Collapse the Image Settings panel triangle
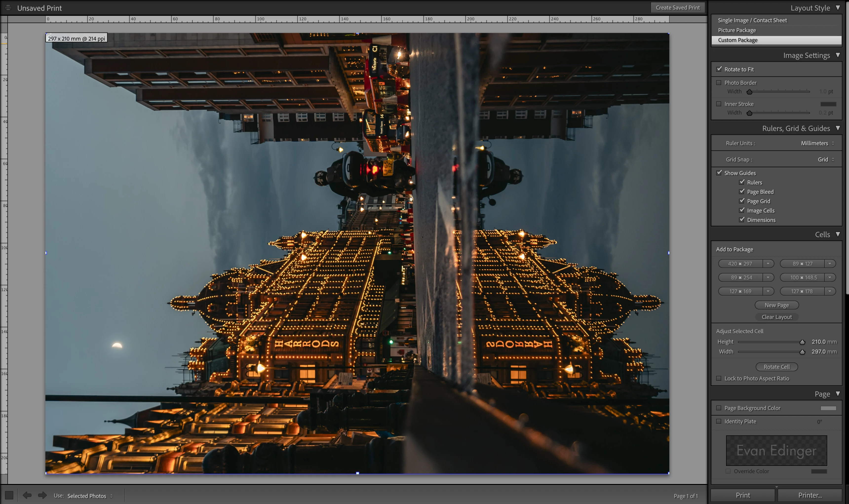 pos(838,55)
